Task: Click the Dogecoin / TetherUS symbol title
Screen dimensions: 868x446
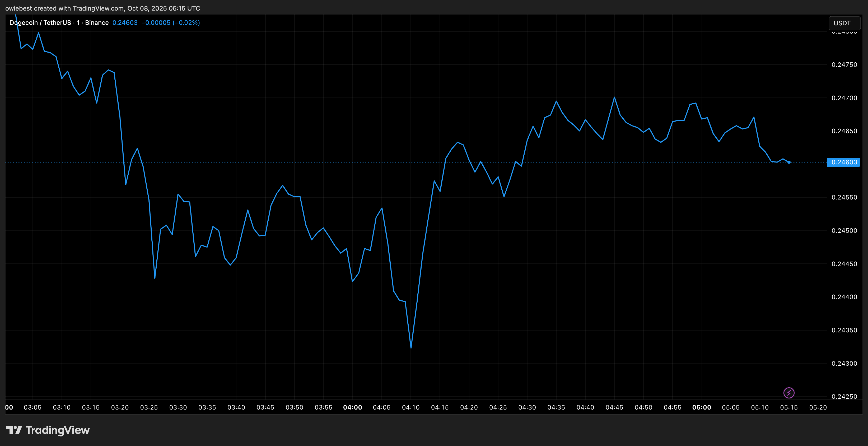Action: click(40, 22)
